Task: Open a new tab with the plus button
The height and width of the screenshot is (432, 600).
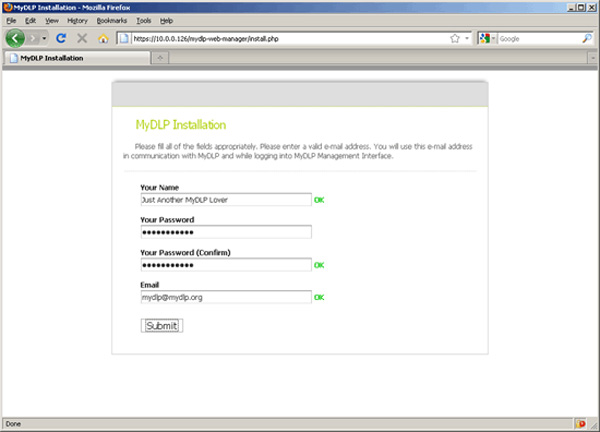Action: [x=160, y=58]
